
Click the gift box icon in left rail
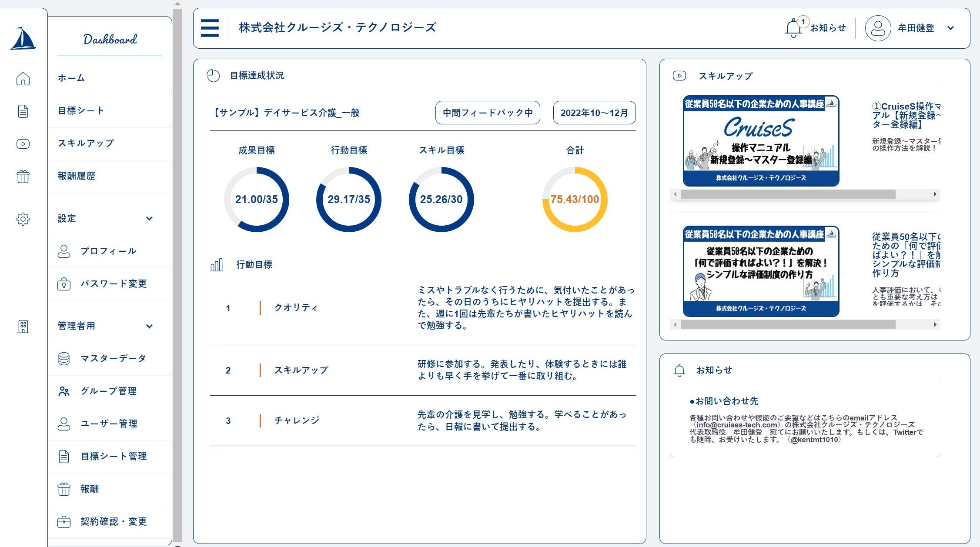click(x=23, y=177)
